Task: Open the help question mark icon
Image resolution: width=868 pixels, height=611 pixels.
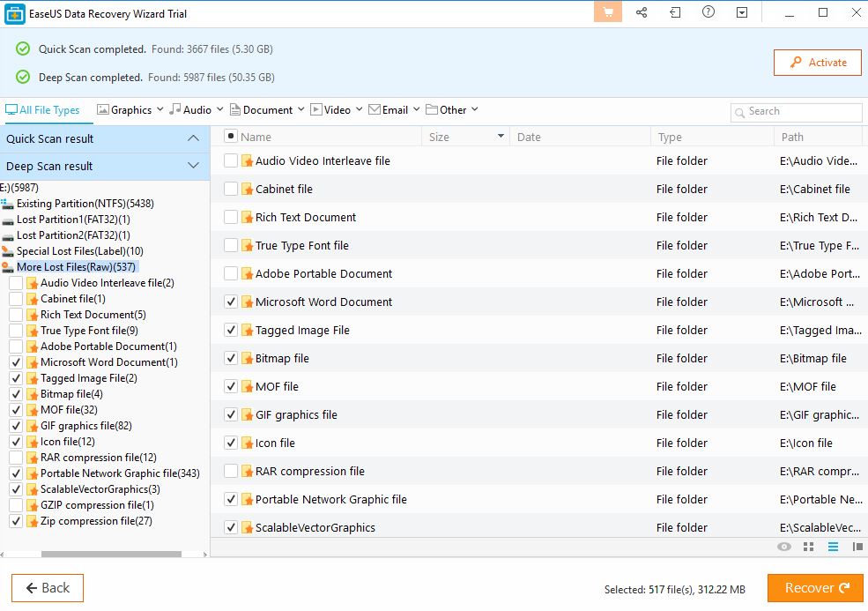Action: point(708,12)
